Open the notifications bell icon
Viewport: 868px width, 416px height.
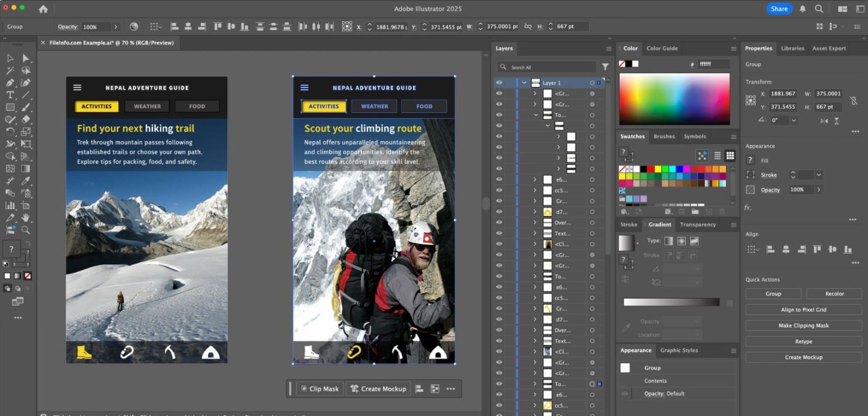[802, 9]
